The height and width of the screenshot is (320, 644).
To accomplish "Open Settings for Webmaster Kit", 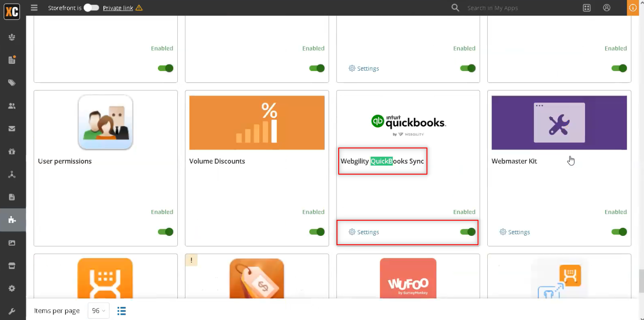I will tap(515, 232).
